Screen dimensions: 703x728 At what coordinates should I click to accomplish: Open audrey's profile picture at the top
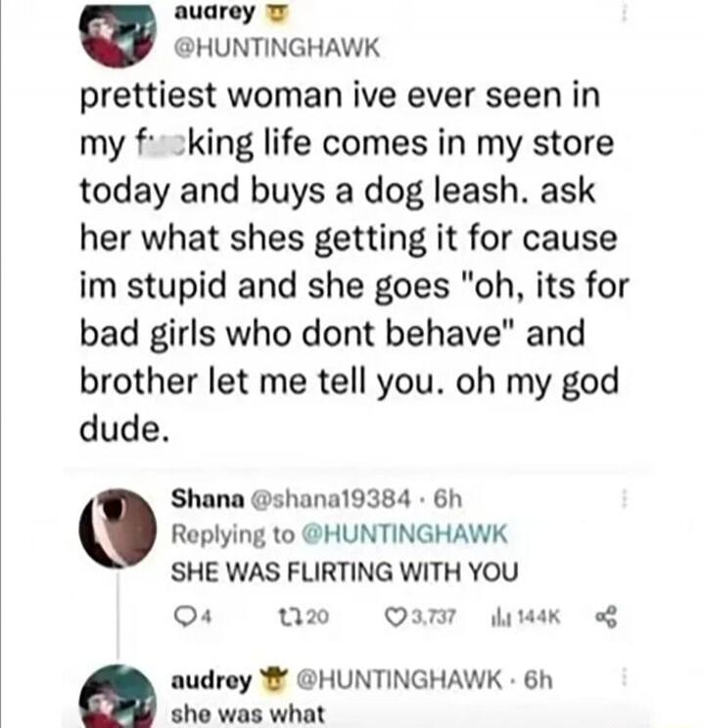[x=117, y=35]
